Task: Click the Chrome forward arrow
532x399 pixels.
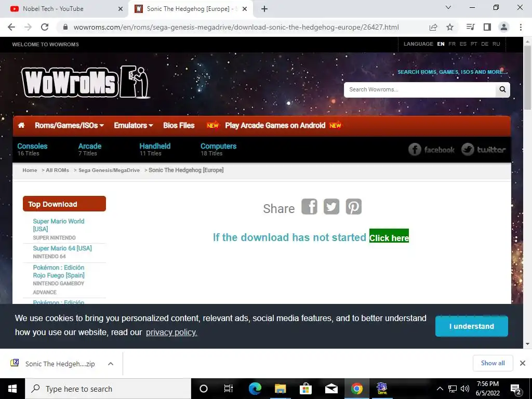Action: [x=28, y=27]
